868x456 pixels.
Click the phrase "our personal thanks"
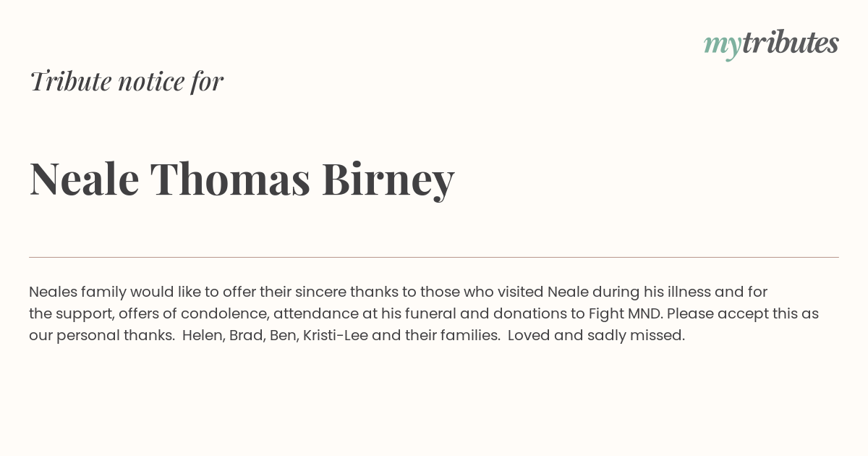[x=101, y=336]
